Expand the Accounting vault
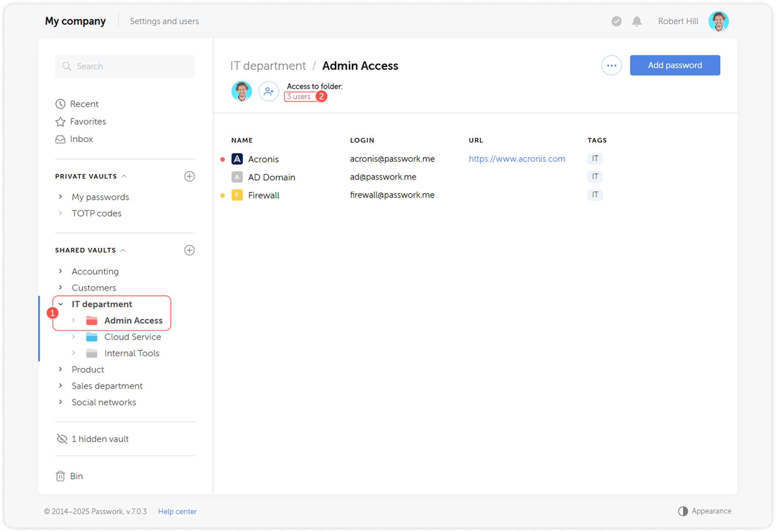Screen dimensions: 776x532 coord(61,271)
